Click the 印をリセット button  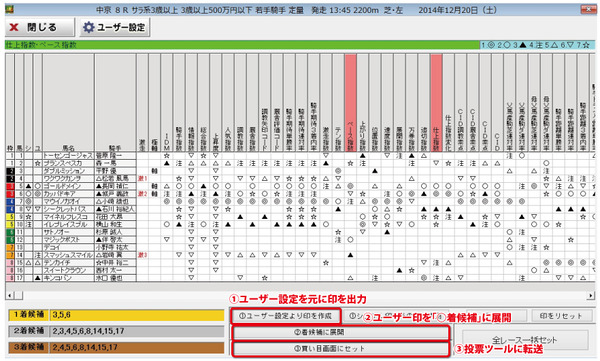point(561,316)
